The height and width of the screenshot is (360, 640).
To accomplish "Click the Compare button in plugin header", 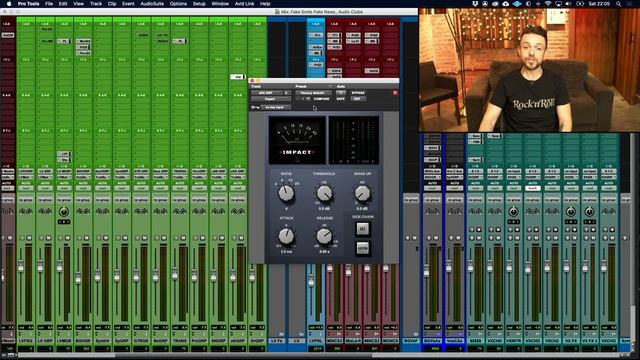I will point(321,99).
